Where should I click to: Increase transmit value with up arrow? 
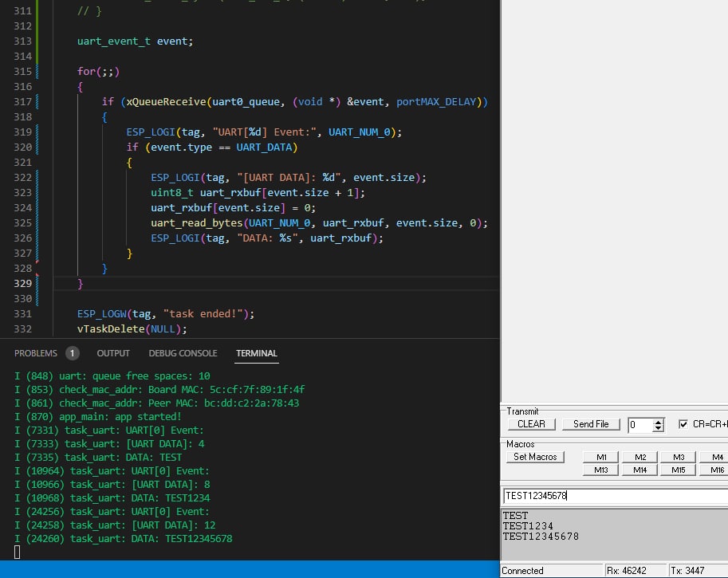click(658, 421)
